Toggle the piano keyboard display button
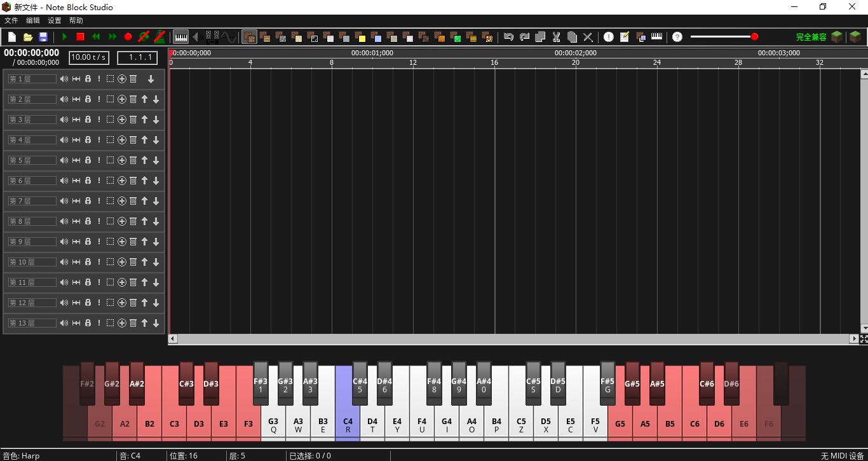 [181, 37]
